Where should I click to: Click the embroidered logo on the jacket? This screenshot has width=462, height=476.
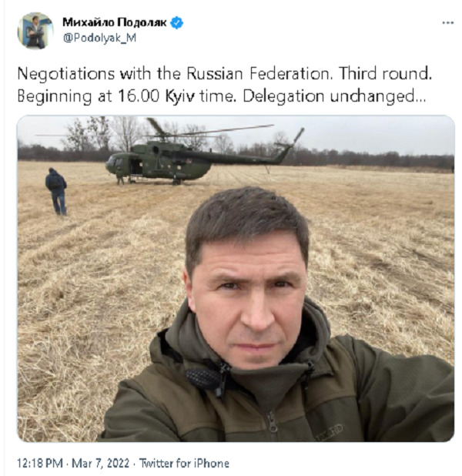(330, 432)
